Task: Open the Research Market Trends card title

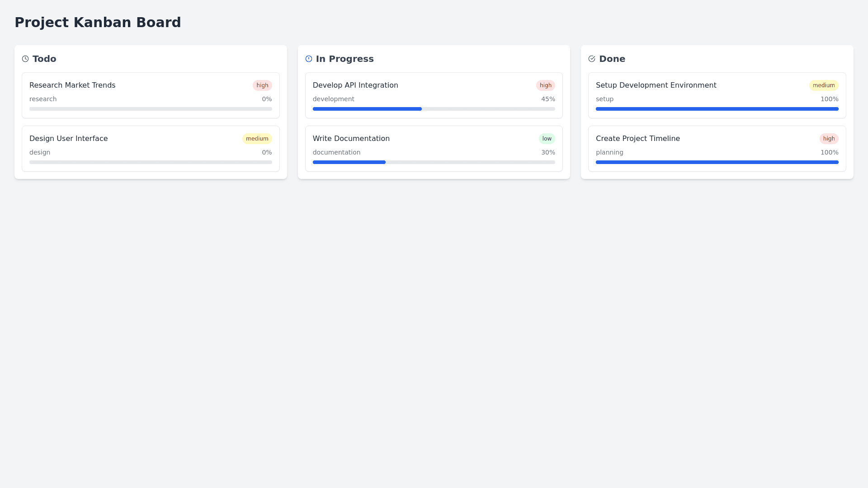Action: click(x=72, y=85)
